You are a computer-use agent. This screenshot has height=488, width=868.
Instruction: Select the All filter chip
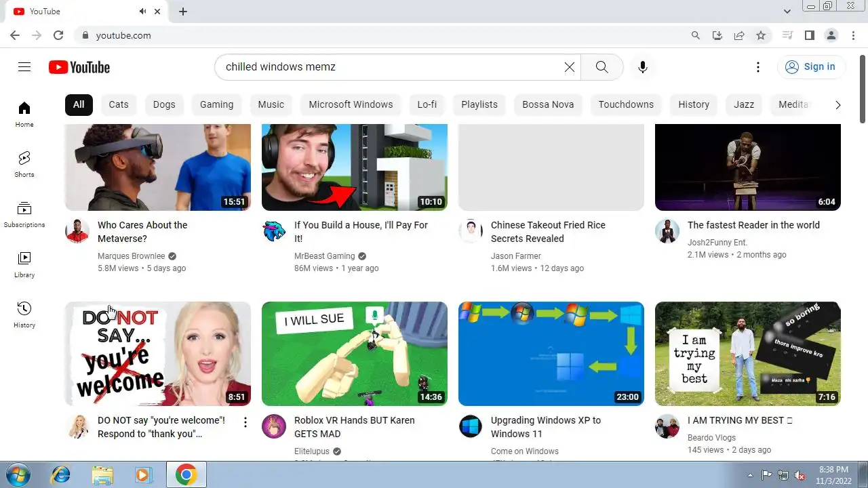click(79, 104)
